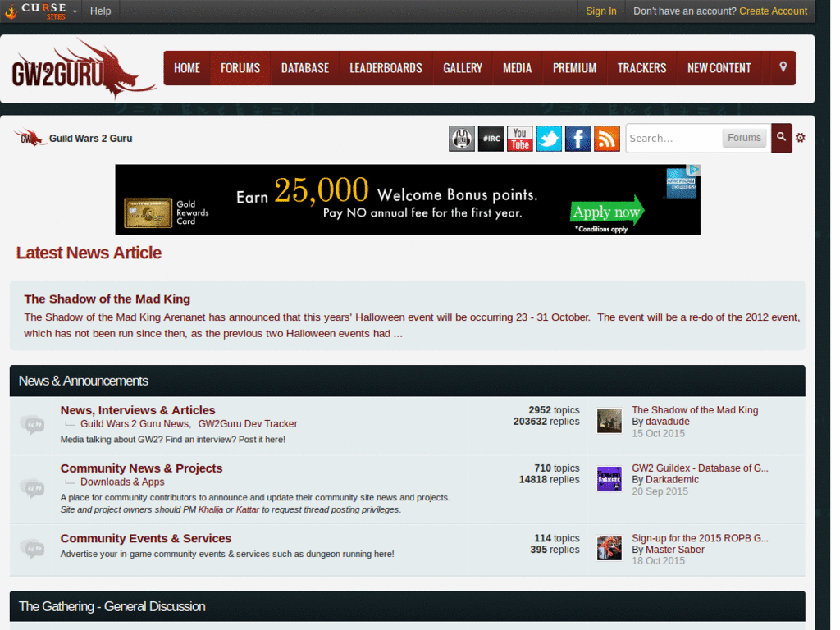
Task: Click Master Saber's avatar thumbnail
Action: pyautogui.click(x=609, y=548)
